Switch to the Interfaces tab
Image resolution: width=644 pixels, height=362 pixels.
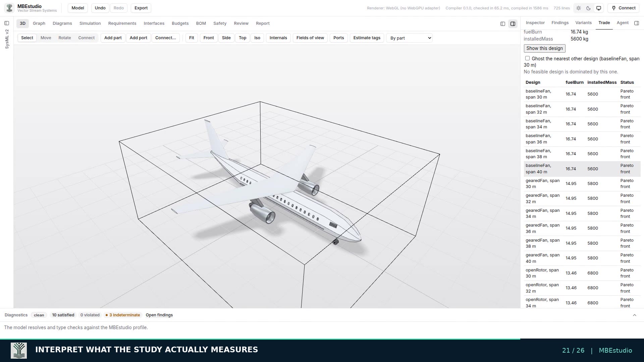pos(154,23)
